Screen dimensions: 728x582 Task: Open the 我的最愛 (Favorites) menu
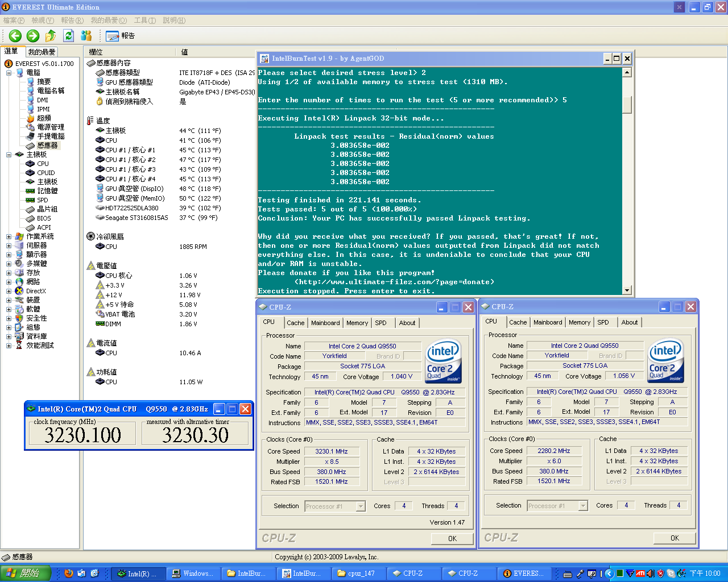[x=109, y=20]
